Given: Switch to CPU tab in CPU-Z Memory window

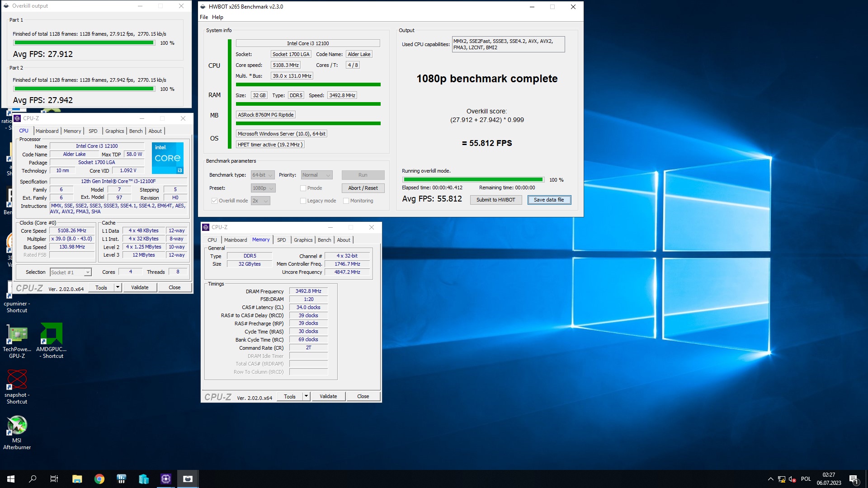Looking at the screenshot, I should point(212,240).
